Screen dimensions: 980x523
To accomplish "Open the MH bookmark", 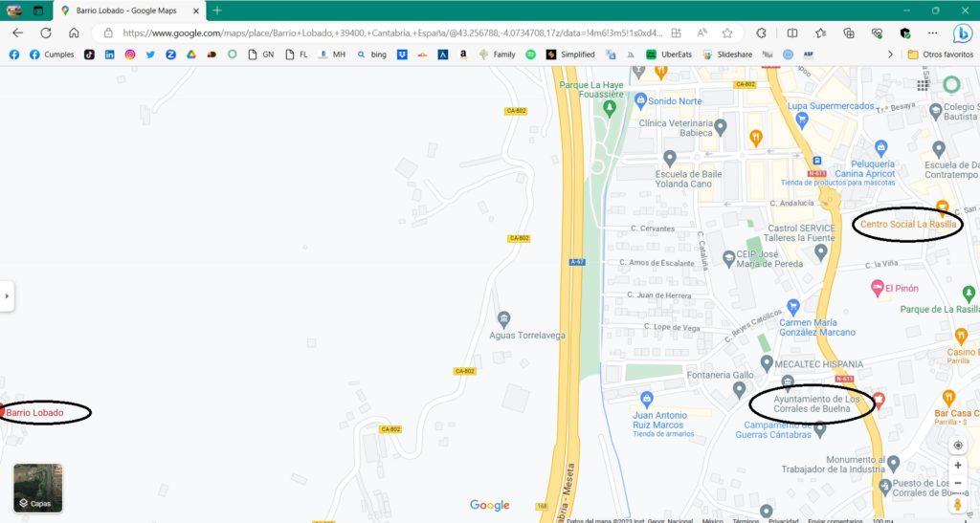I will (332, 54).
